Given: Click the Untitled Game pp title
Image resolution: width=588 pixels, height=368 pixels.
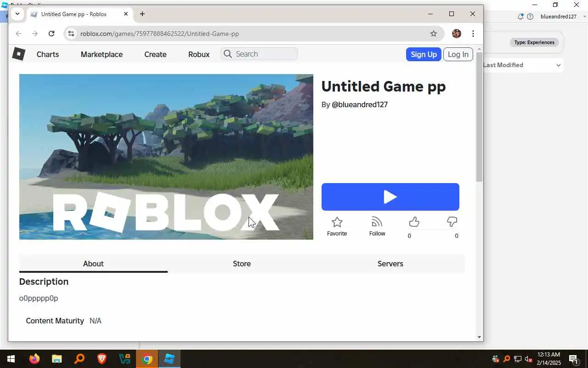Looking at the screenshot, I should [x=384, y=86].
